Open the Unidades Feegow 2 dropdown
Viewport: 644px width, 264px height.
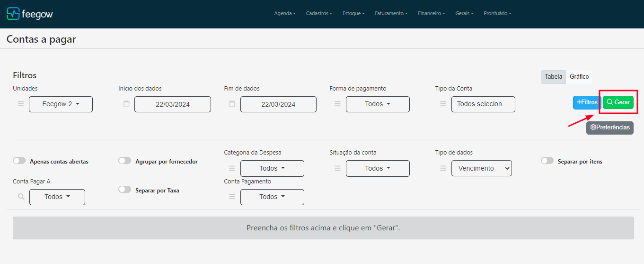point(61,104)
